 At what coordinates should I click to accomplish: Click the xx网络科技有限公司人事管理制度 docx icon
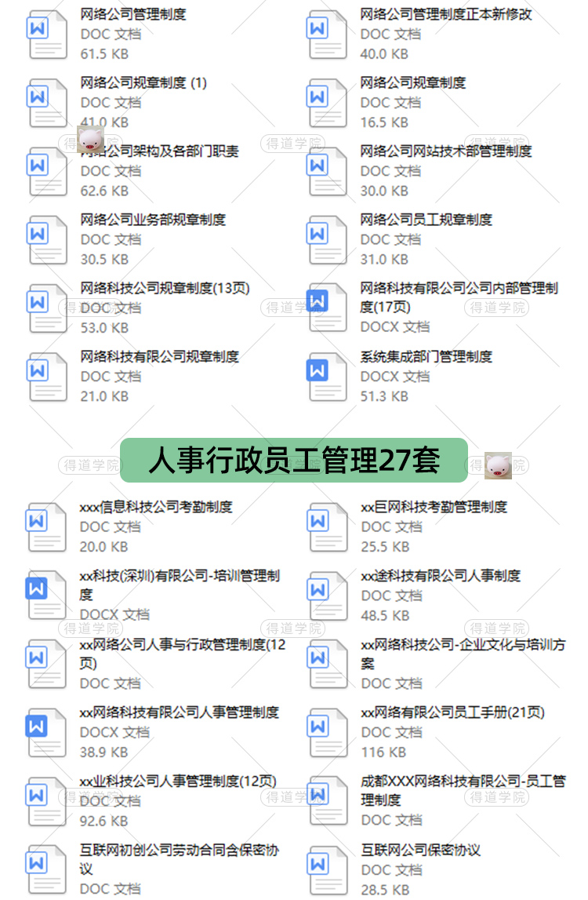click(x=46, y=732)
